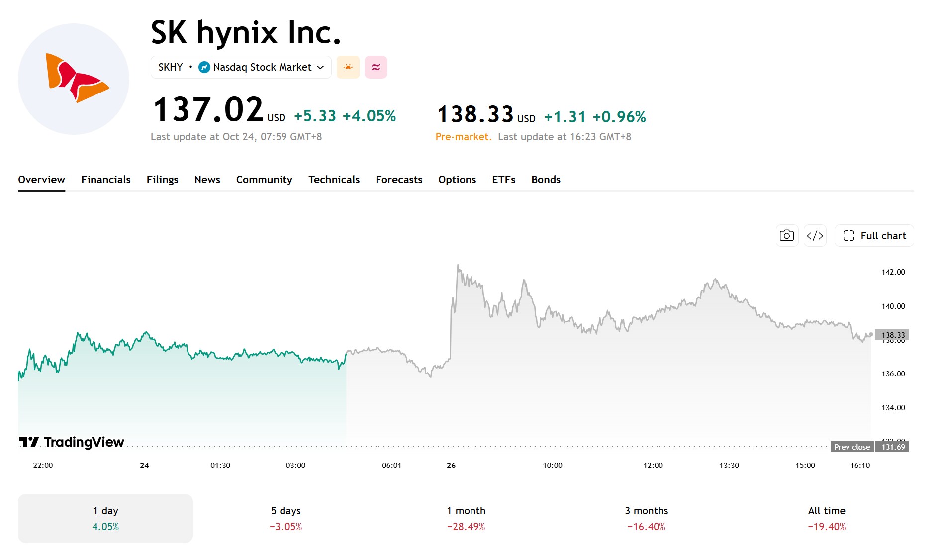Open the Full chart view
The image size is (942, 560).
click(x=874, y=236)
